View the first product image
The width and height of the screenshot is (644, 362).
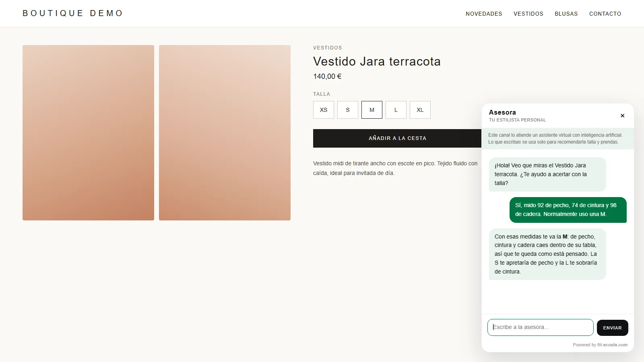coord(88,133)
